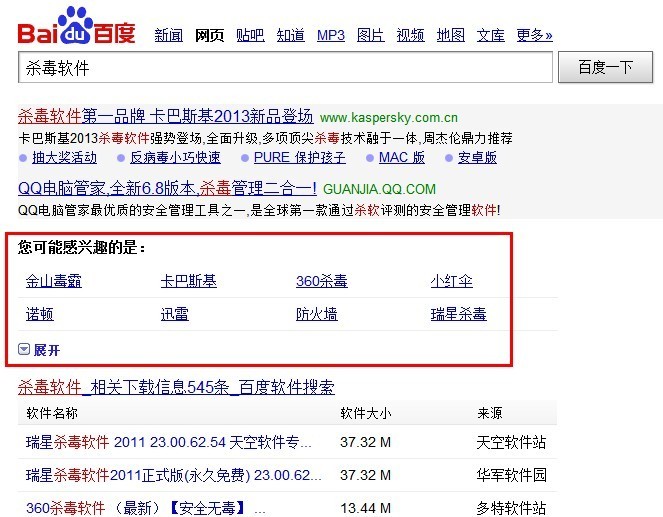The height and width of the screenshot is (517, 663).
Task: Click the 抽大奖活动 sub-link
Action: (x=64, y=157)
